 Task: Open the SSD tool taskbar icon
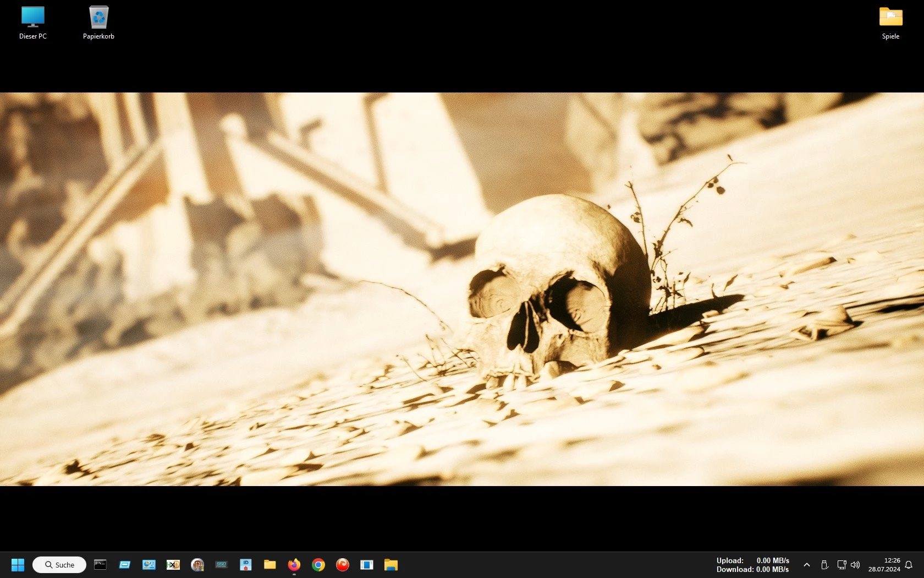(x=222, y=565)
